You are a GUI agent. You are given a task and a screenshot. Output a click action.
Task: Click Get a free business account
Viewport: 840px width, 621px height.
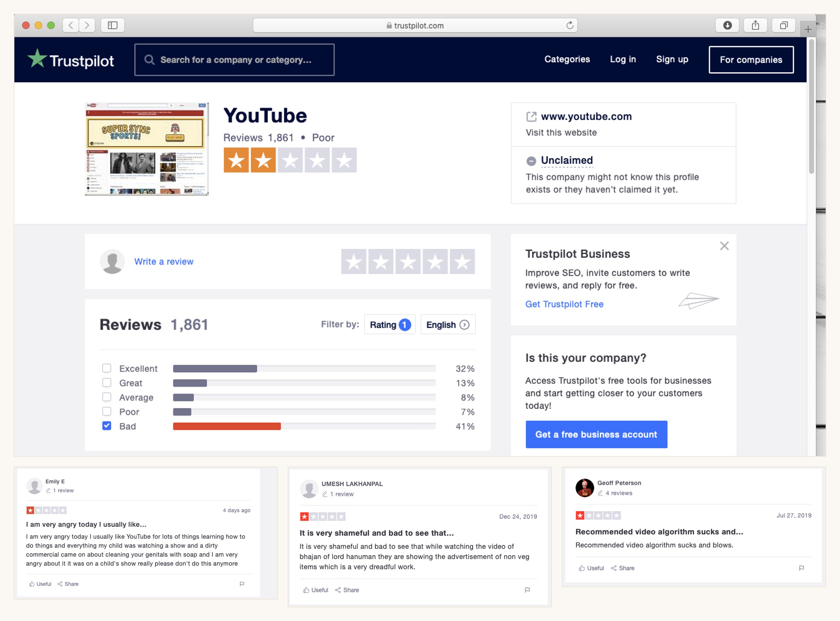596,434
